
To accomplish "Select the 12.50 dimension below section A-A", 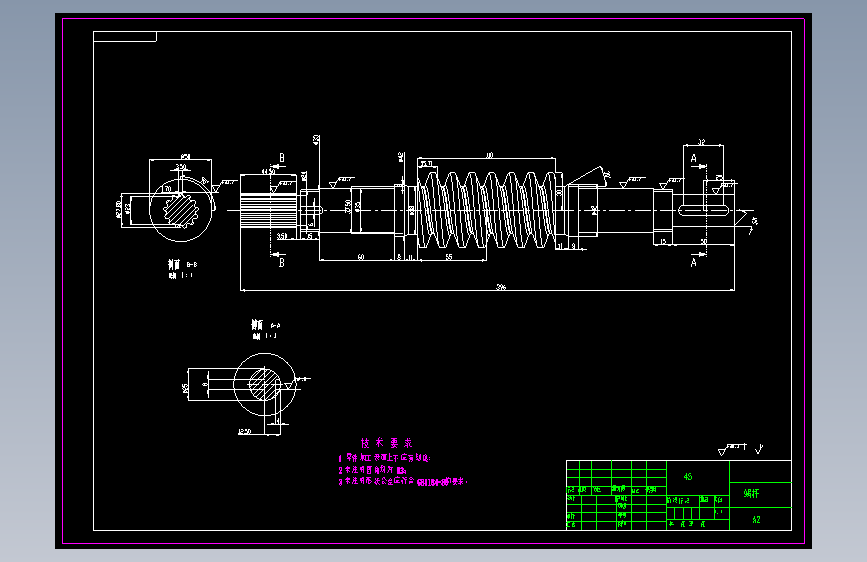I will [244, 431].
